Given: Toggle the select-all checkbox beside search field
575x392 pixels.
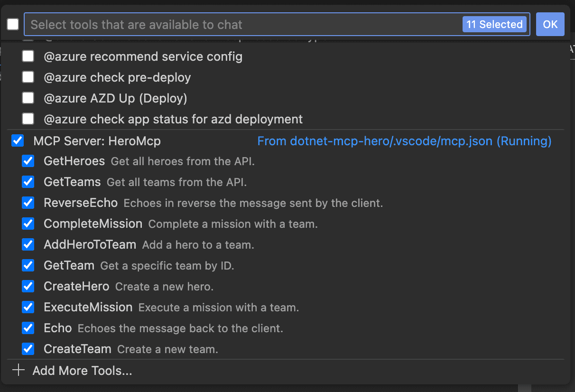Looking at the screenshot, I should coord(13,25).
